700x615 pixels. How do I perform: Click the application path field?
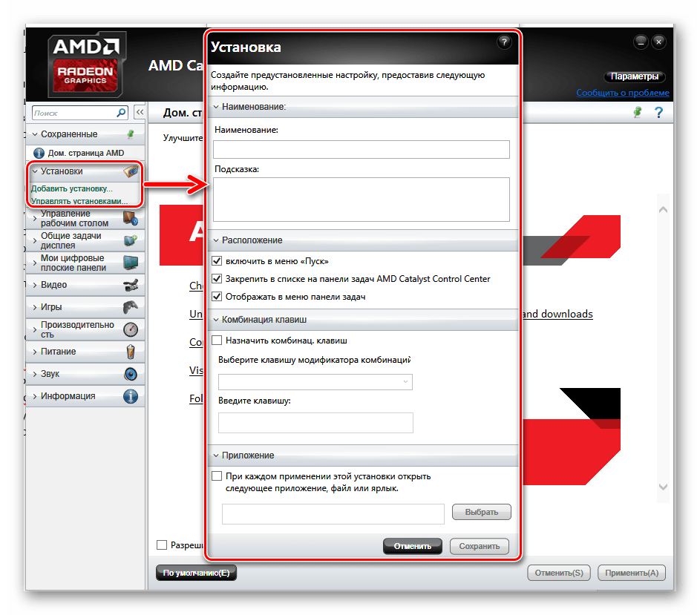pos(333,514)
